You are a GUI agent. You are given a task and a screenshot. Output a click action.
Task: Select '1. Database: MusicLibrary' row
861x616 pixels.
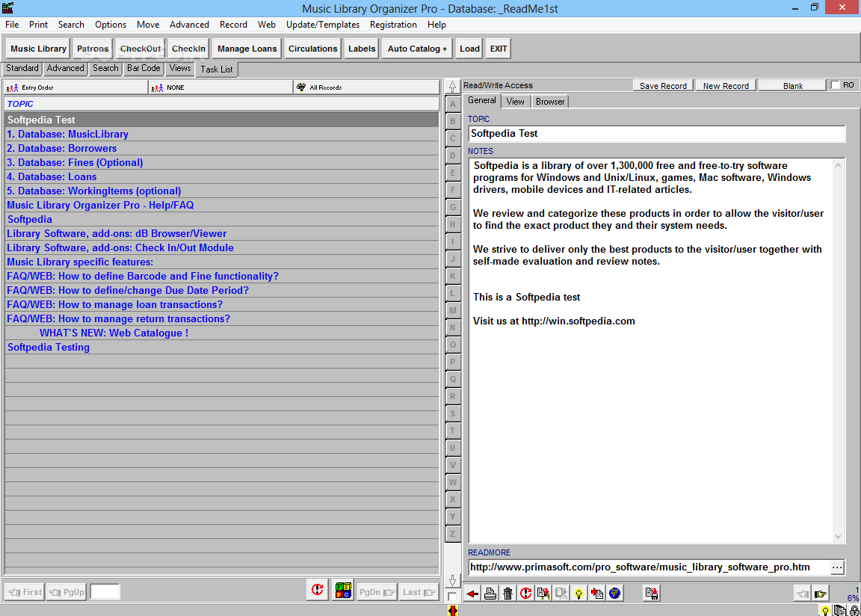pyautogui.click(x=222, y=134)
